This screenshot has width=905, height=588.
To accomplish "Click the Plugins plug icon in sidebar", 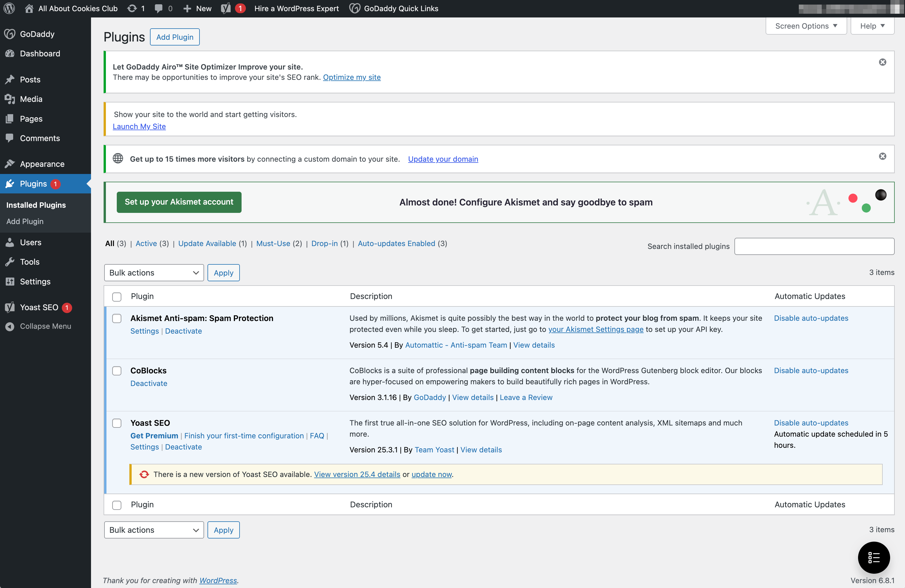I will click(x=10, y=184).
